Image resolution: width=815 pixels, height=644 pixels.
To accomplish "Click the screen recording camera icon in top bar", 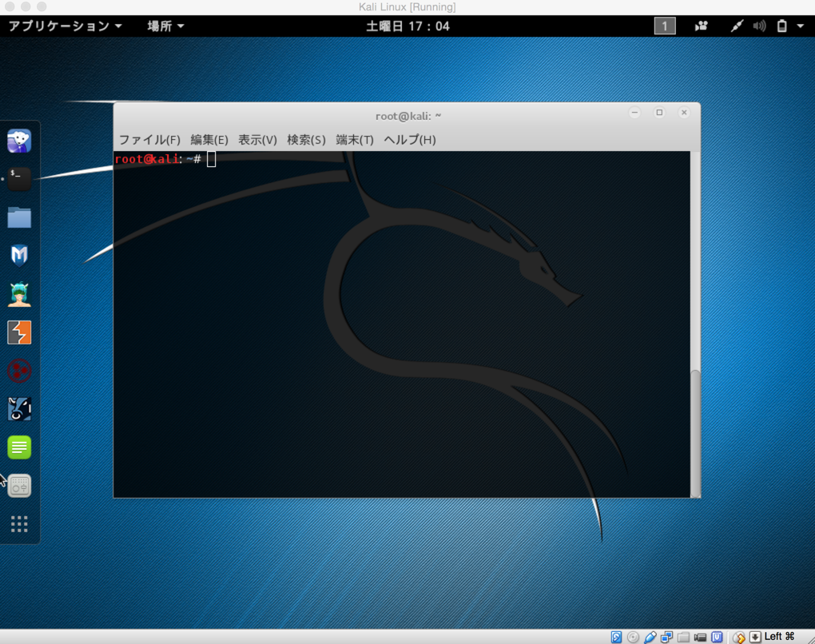I will [x=702, y=26].
